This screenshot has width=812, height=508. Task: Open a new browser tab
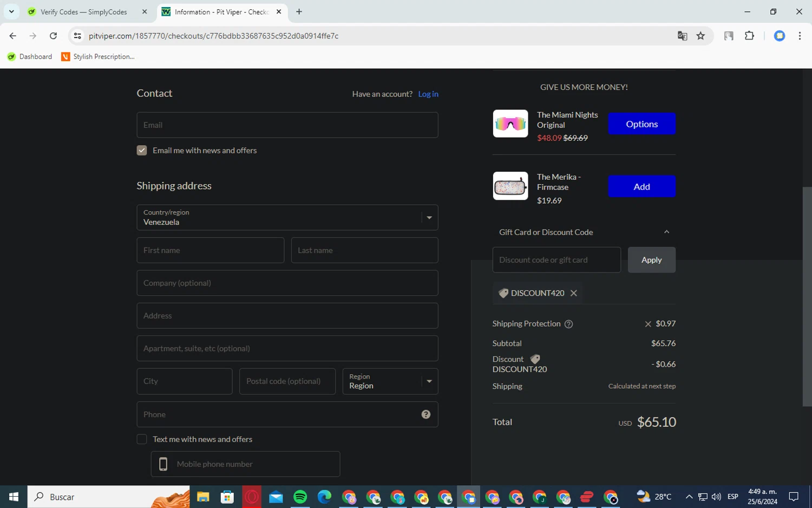point(299,12)
